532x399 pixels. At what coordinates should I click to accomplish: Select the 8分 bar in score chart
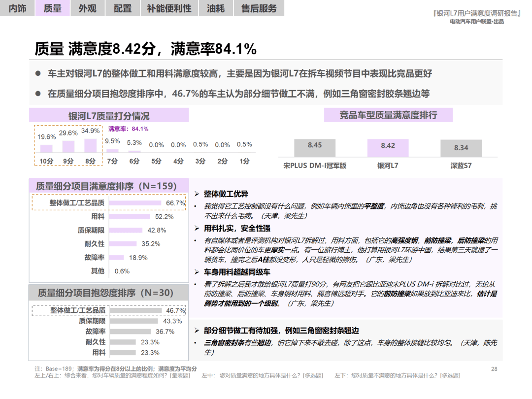90,146
